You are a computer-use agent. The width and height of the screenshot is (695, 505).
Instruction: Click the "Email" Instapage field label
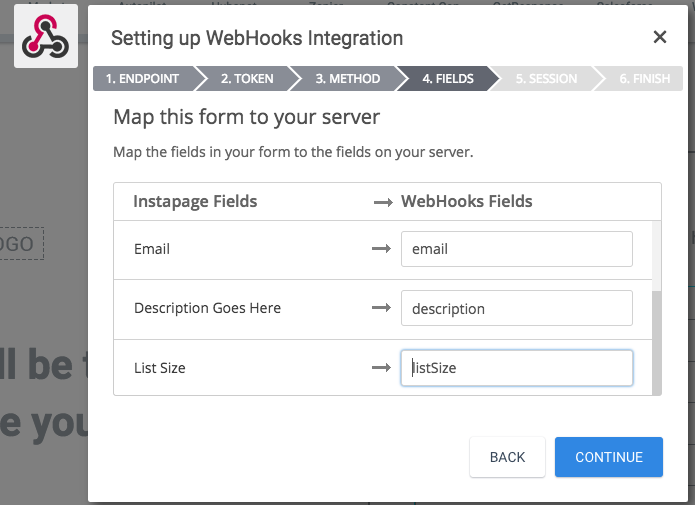tap(152, 249)
